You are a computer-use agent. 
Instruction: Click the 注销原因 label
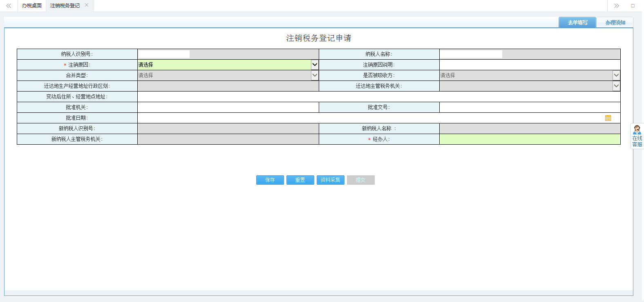[x=79, y=65]
